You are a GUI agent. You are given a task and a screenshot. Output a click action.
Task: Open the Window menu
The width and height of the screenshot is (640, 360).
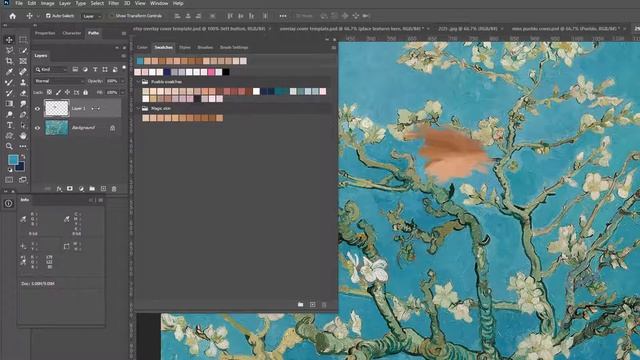159,3
